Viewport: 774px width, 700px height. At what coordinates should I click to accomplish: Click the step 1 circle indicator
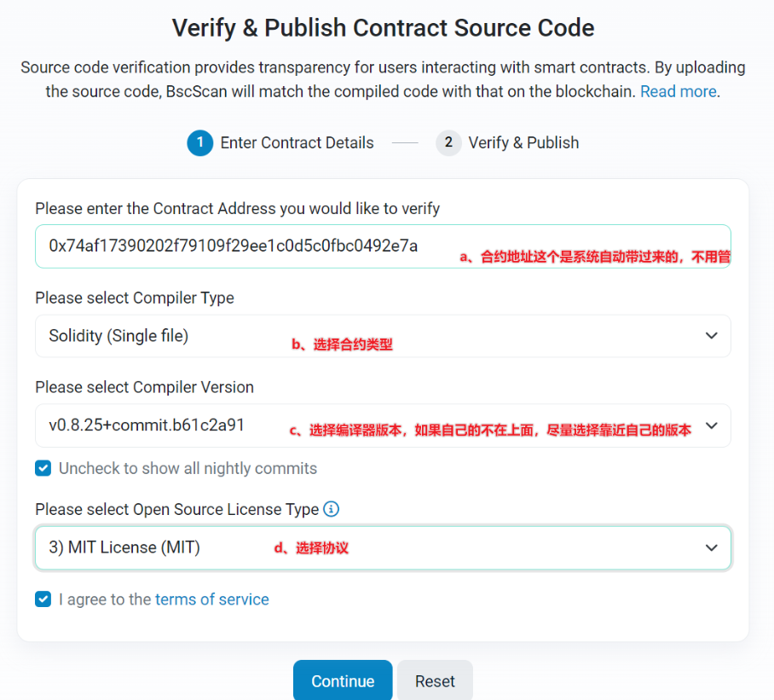click(199, 142)
